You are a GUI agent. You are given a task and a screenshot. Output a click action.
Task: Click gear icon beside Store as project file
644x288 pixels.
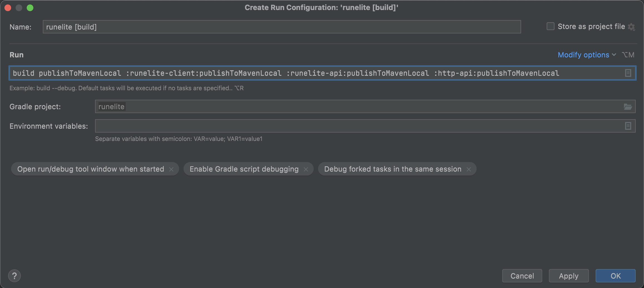pos(631,27)
